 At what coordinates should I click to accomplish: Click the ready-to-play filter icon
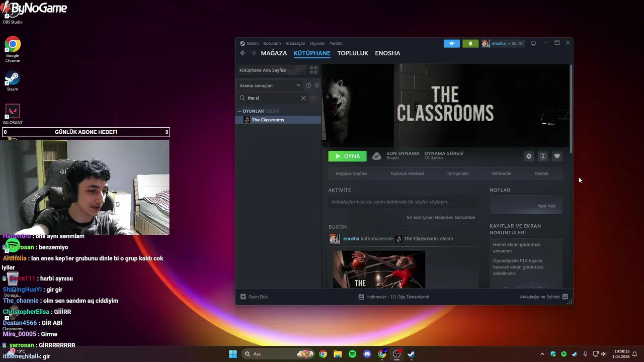(316, 85)
